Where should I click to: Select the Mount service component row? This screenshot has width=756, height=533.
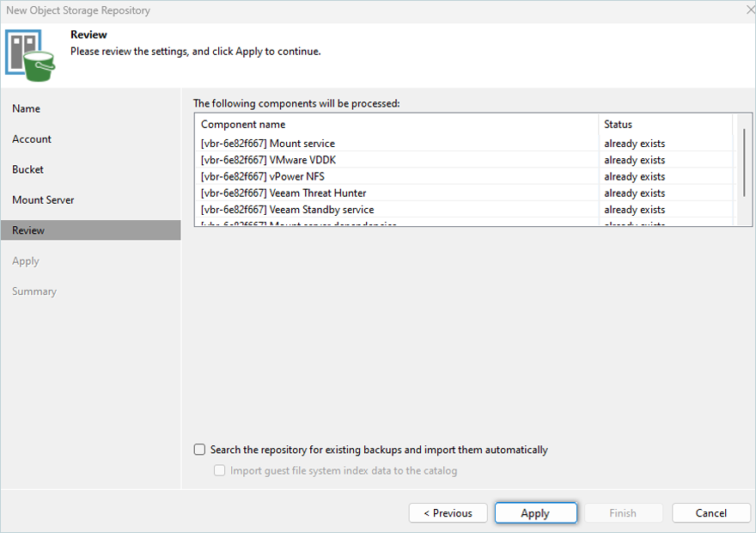(268, 144)
